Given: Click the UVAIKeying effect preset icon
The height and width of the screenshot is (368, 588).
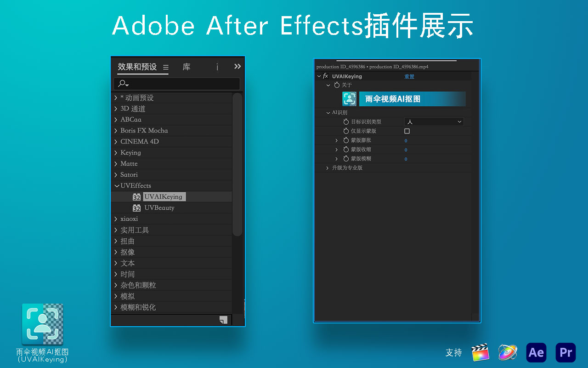Looking at the screenshot, I should pos(136,197).
